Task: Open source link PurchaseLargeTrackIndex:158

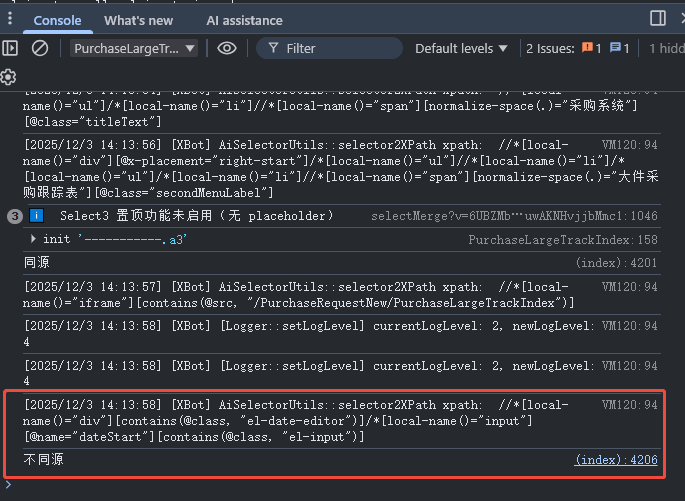Action: tap(563, 240)
